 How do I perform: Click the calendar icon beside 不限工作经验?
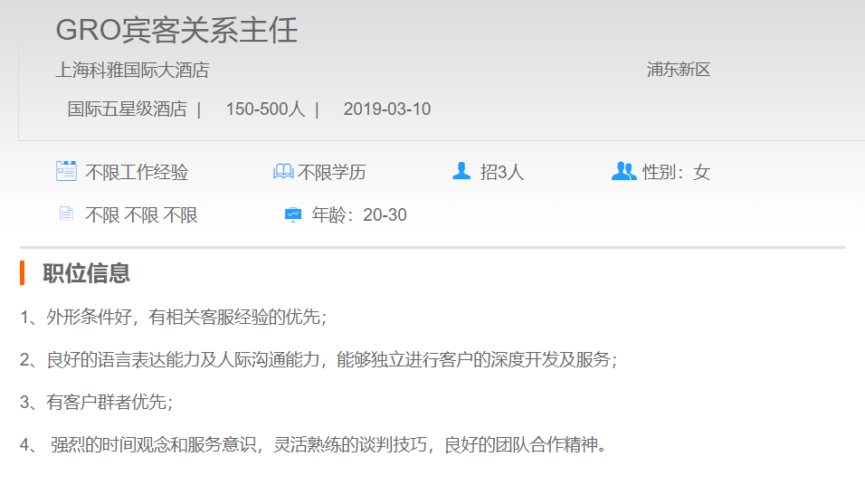pyautogui.click(x=66, y=171)
